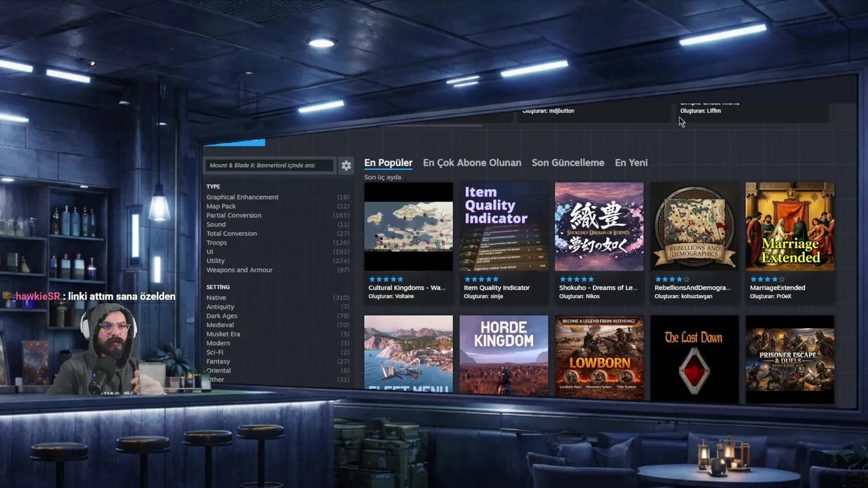Open the Son üç ayda period dropdown
This screenshot has height=488, width=868.
(382, 178)
